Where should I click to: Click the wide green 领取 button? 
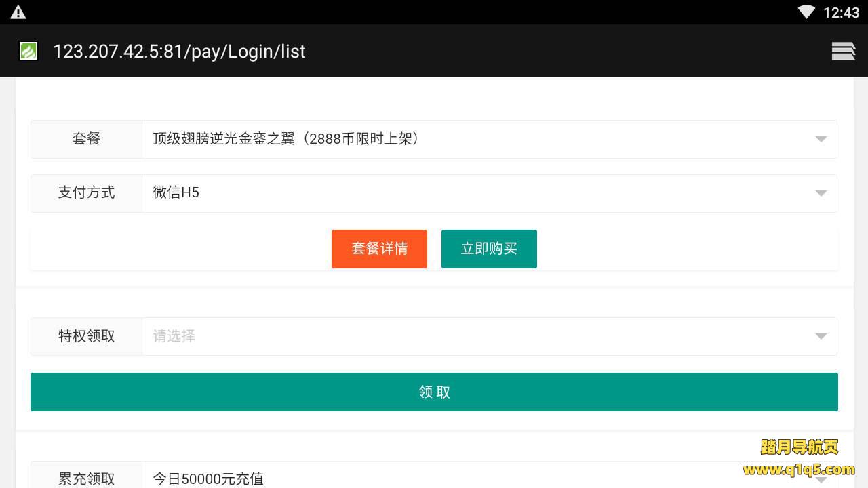[434, 392]
